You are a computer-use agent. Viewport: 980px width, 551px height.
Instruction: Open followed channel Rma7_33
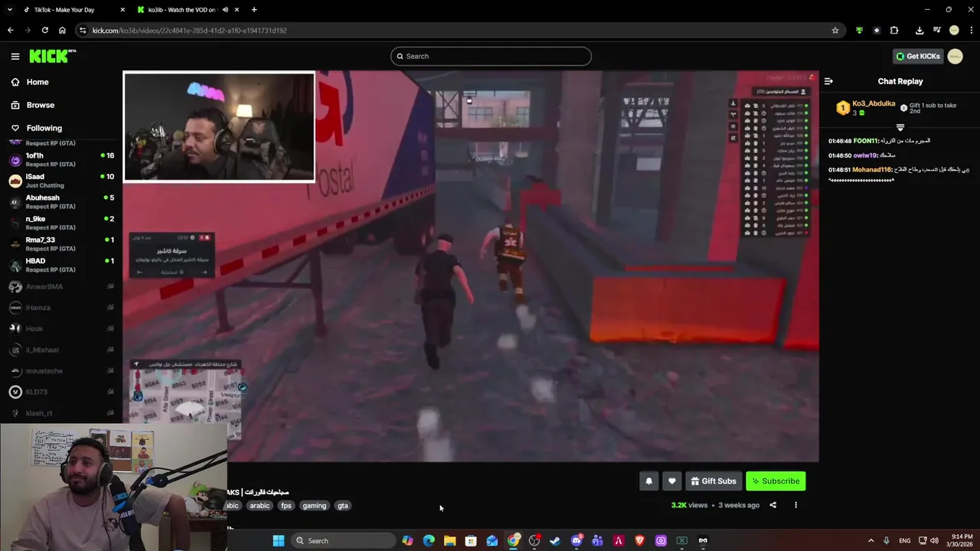click(61, 244)
